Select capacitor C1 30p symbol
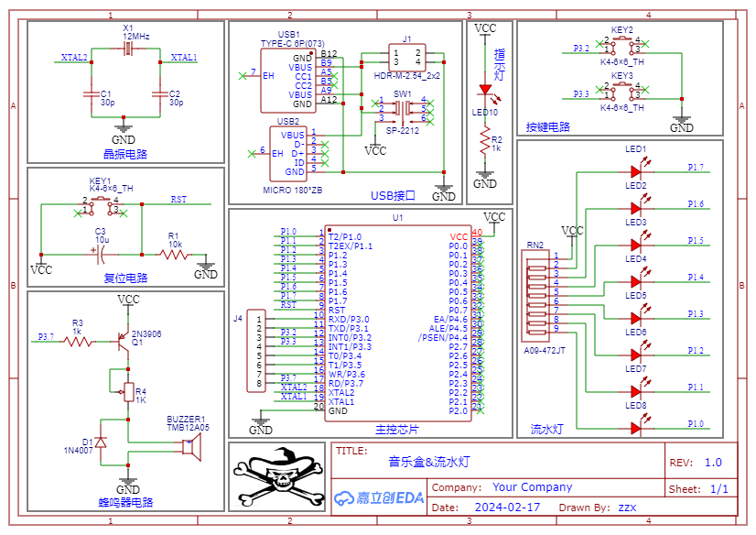 tap(92, 94)
